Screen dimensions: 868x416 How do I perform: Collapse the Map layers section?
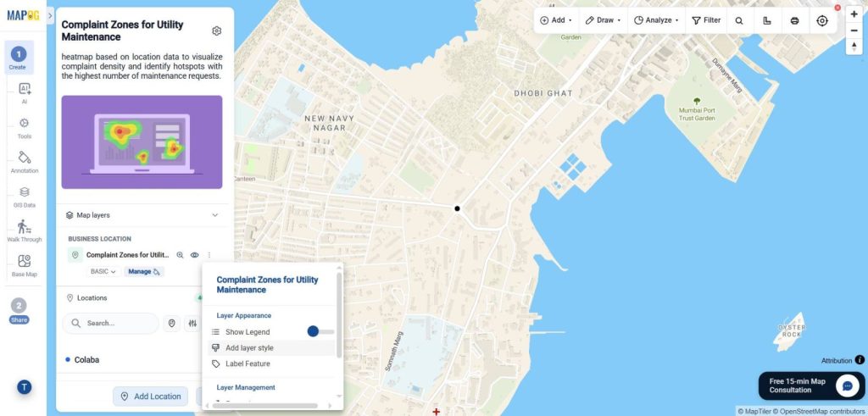214,215
